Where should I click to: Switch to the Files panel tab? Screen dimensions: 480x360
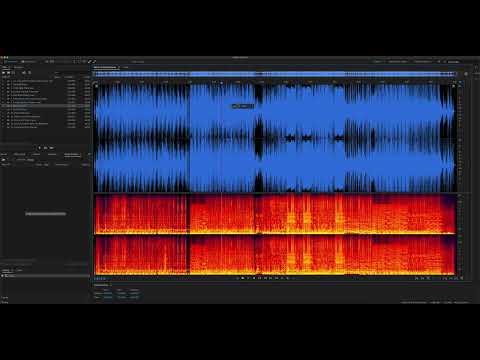tap(5, 67)
